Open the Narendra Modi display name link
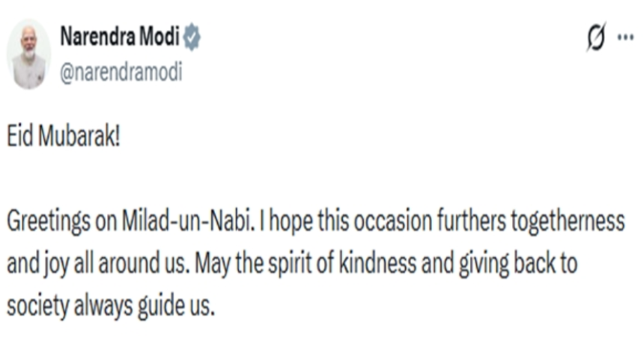Screen dimensions: 644x340 click(120, 37)
